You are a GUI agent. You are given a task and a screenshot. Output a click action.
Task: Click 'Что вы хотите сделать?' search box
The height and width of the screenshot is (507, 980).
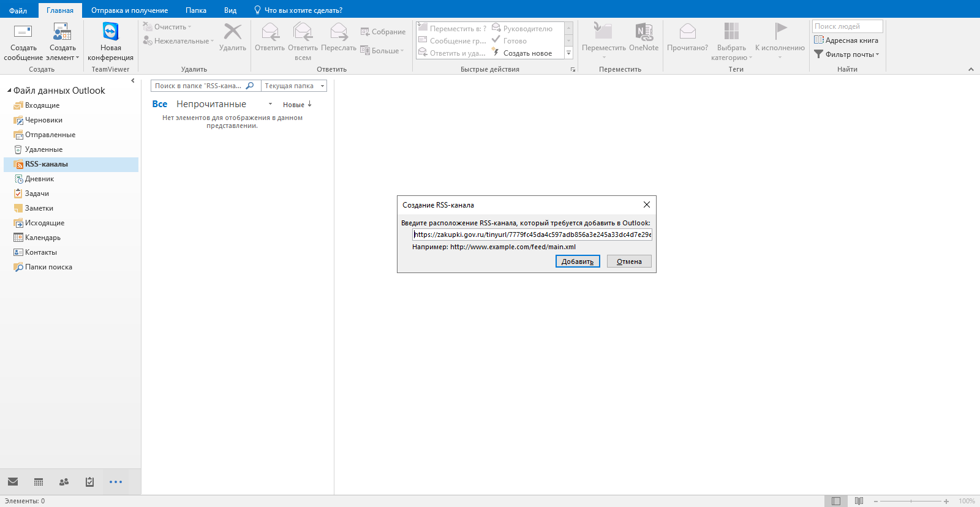pyautogui.click(x=298, y=10)
